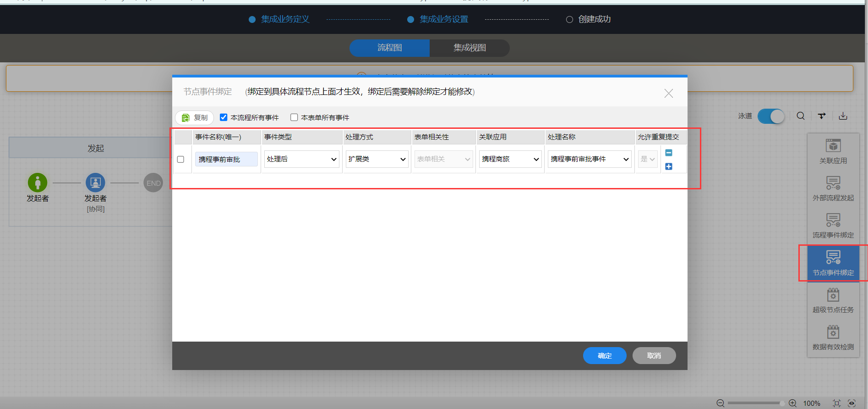Switch to the 集成视图 tab
The image size is (868, 409).
coord(469,48)
